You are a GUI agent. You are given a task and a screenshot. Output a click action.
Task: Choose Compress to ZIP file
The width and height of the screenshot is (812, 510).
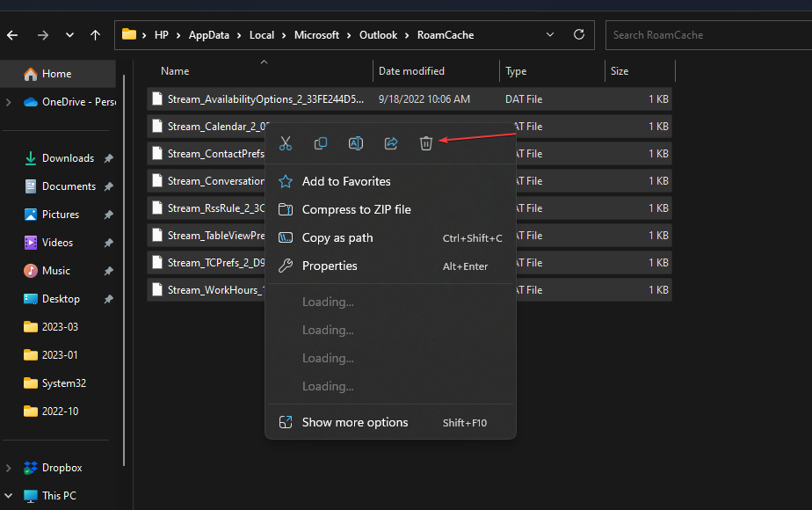point(356,209)
